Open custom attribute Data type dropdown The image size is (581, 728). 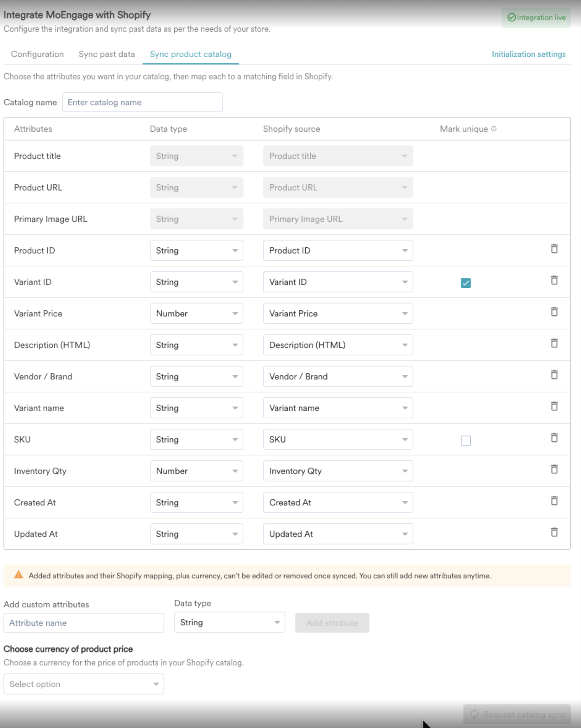click(x=230, y=622)
